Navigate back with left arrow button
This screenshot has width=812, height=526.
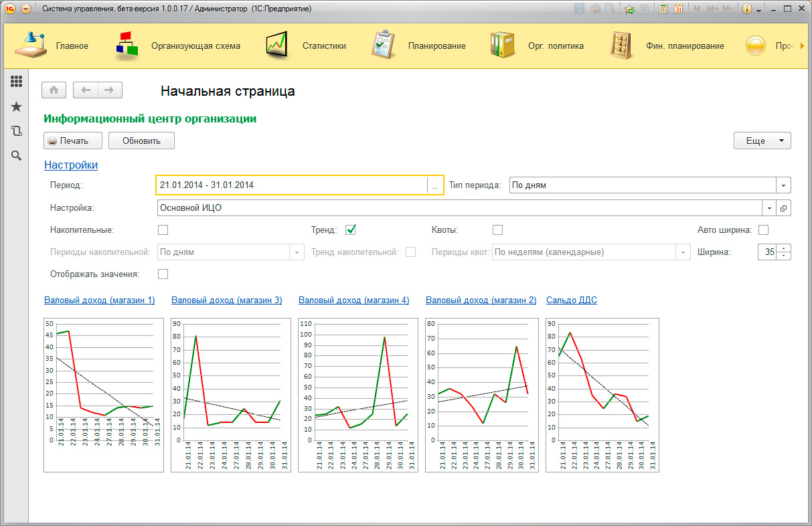[86, 90]
